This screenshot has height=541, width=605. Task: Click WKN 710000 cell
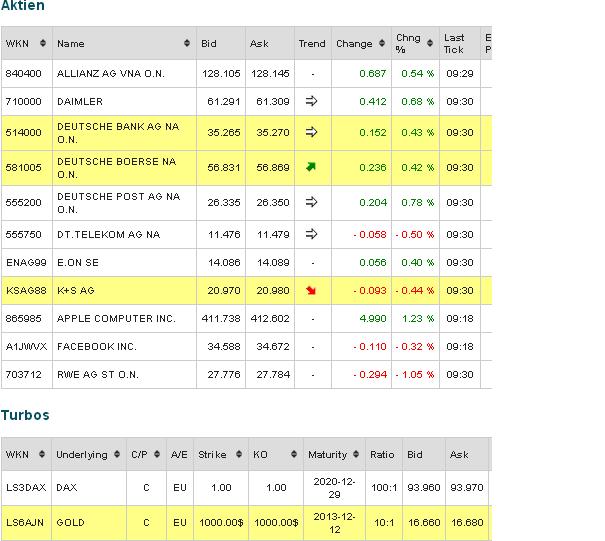click(x=24, y=101)
